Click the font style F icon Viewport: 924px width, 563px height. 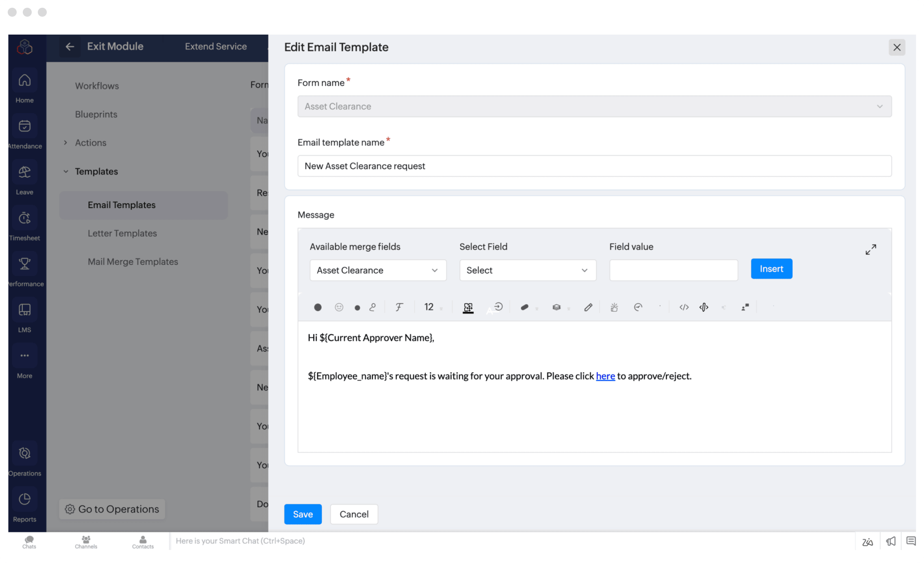tap(399, 307)
